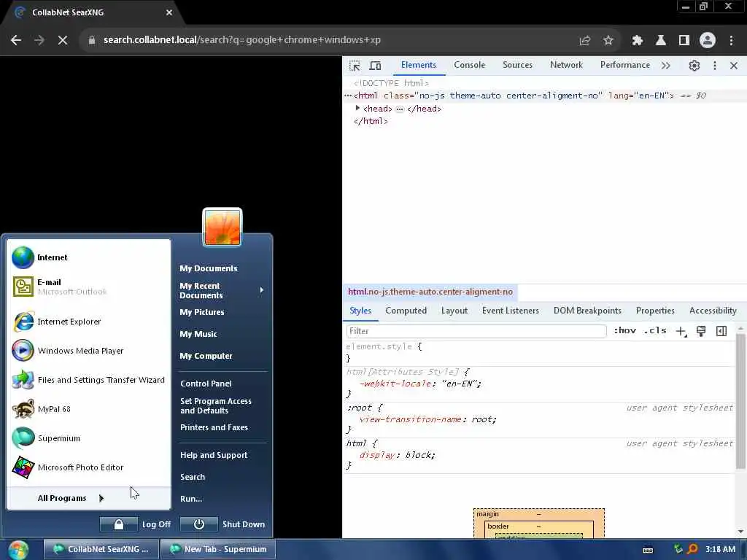Viewport: 747px width, 560px height.
Task: Open the DOM Breakpoints tab
Action: pyautogui.click(x=587, y=311)
